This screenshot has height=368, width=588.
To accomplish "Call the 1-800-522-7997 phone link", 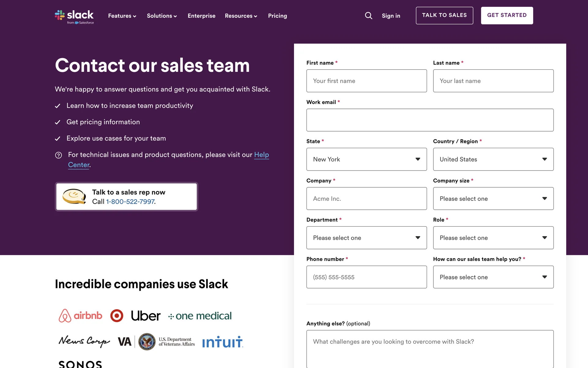I will coord(130,202).
